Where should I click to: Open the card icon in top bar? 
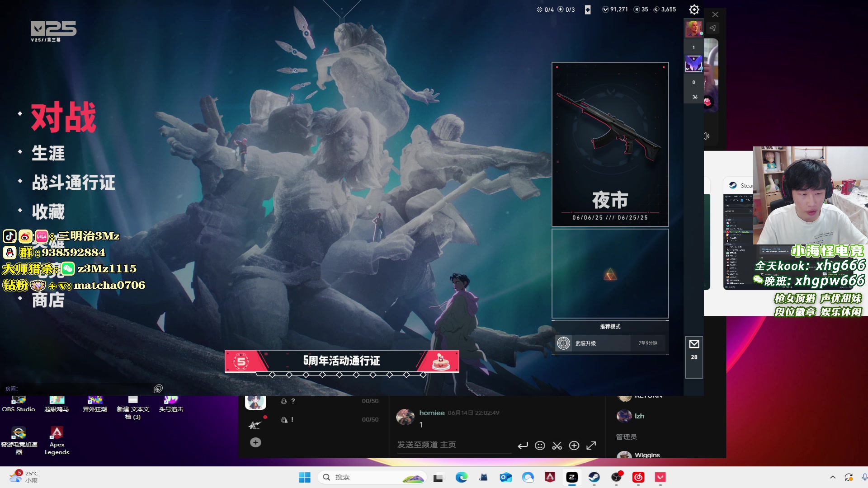(x=588, y=9)
